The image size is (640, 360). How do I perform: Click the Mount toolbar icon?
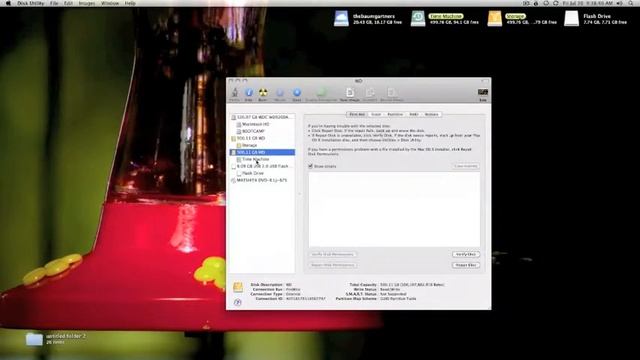click(x=280, y=93)
